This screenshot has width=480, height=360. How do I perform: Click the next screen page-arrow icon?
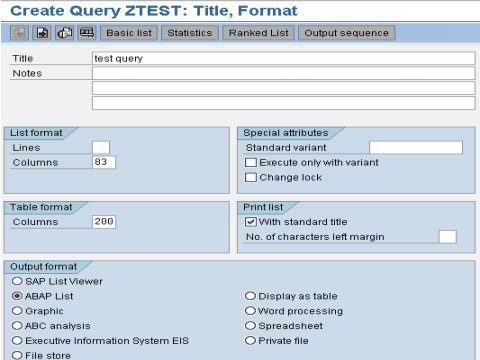[x=42, y=33]
